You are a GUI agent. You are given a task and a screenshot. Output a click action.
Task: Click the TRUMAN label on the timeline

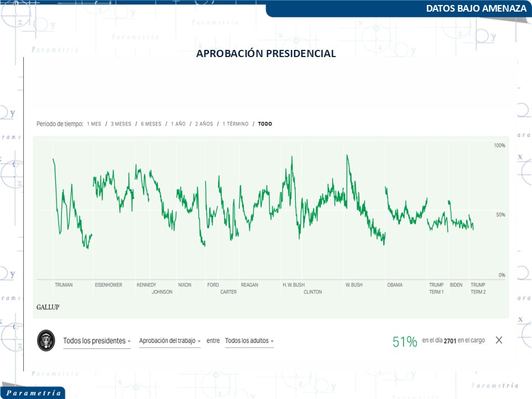click(64, 285)
